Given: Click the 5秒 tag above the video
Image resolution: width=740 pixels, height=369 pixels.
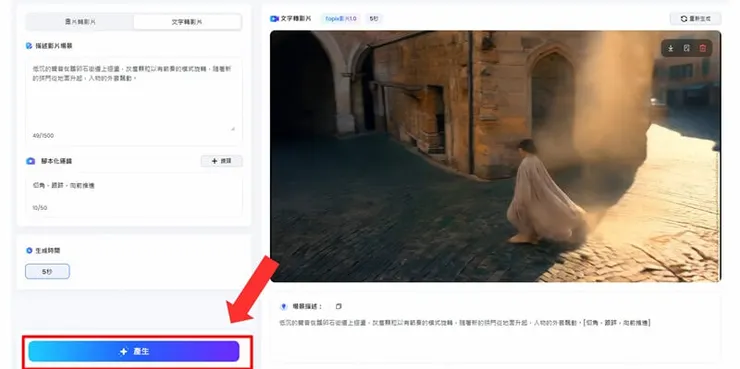Looking at the screenshot, I should pyautogui.click(x=374, y=19).
